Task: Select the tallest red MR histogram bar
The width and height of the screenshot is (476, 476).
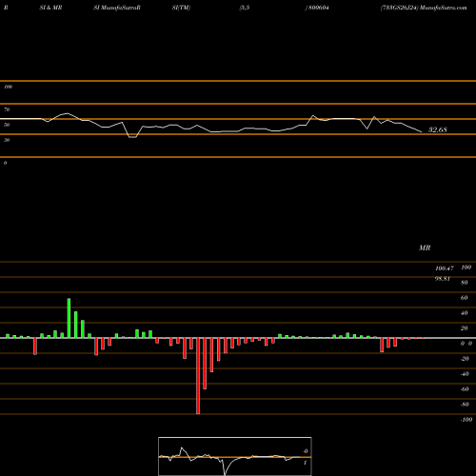Action: pyautogui.click(x=198, y=376)
